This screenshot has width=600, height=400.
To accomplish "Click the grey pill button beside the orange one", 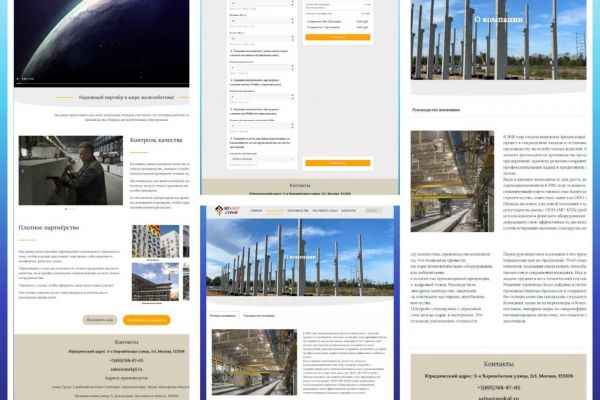I will [x=100, y=320].
